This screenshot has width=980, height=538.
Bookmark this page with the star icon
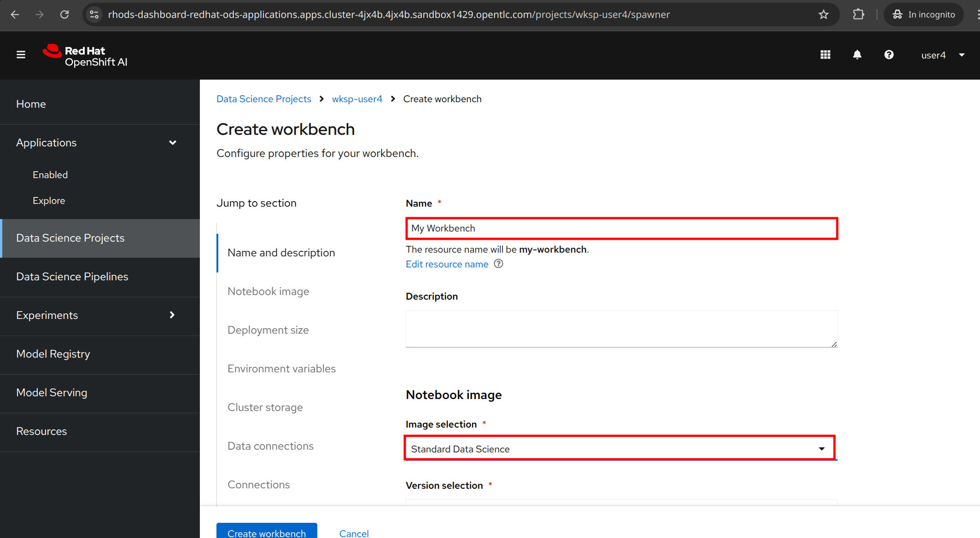click(x=823, y=14)
